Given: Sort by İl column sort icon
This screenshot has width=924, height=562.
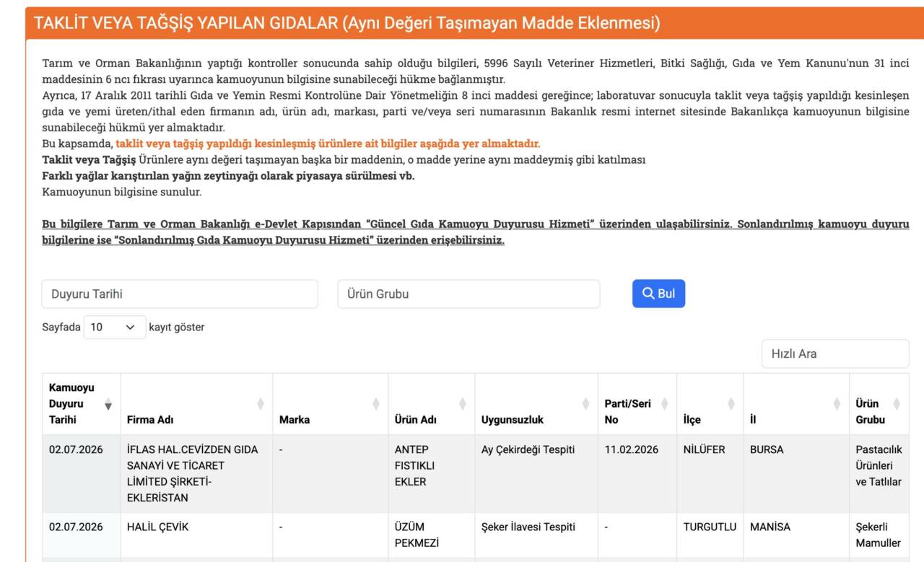Looking at the screenshot, I should point(837,404).
